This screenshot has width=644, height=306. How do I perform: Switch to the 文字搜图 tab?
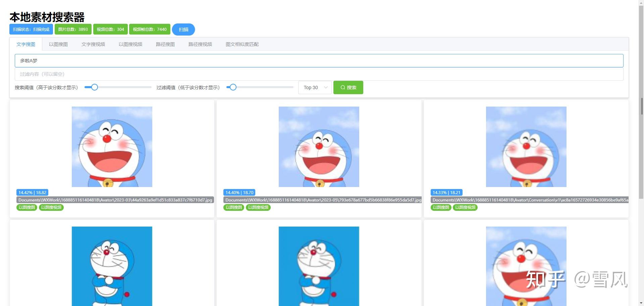pyautogui.click(x=26, y=44)
